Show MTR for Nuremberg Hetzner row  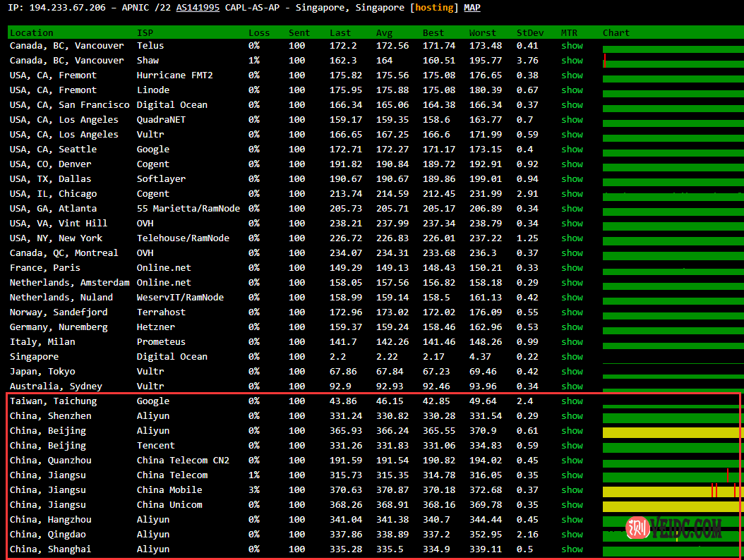click(x=572, y=327)
